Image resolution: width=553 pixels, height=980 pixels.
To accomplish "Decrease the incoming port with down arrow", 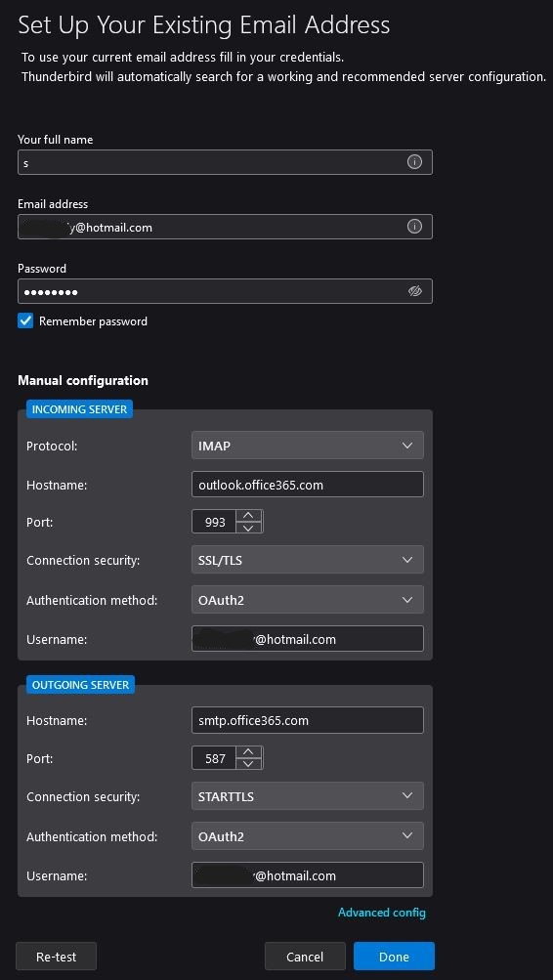I will click(249, 528).
